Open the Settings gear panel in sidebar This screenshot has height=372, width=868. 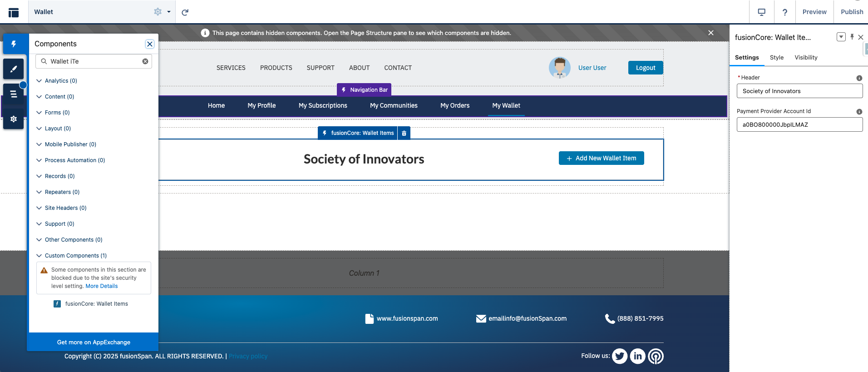(x=14, y=119)
